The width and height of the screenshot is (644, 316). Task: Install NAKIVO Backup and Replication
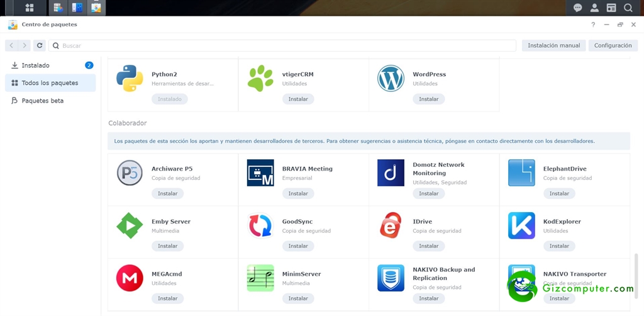point(429,299)
